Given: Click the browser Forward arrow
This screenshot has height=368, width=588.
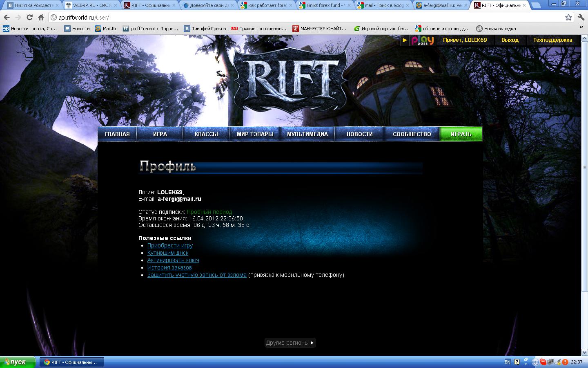Looking at the screenshot, I should 18,17.
